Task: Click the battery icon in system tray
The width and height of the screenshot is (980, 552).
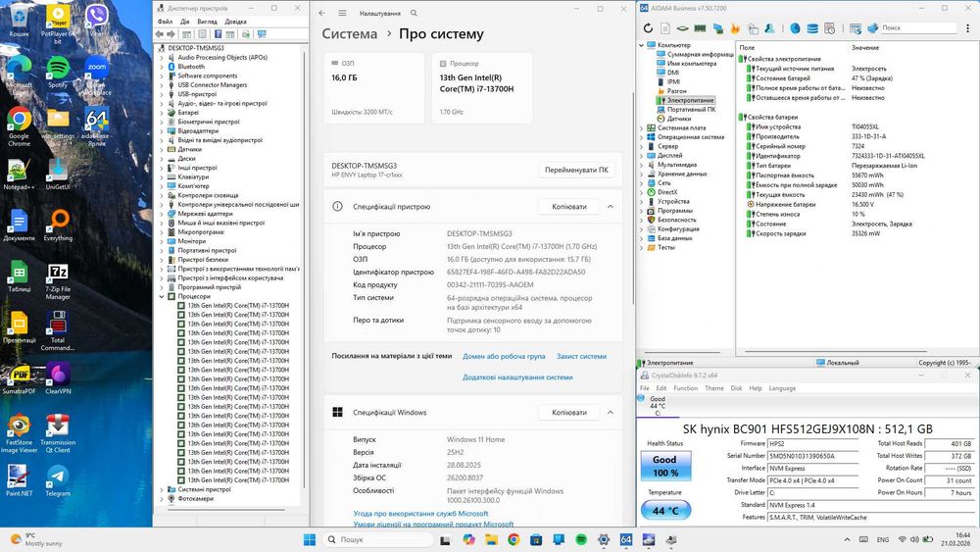Action: pyautogui.click(x=928, y=539)
